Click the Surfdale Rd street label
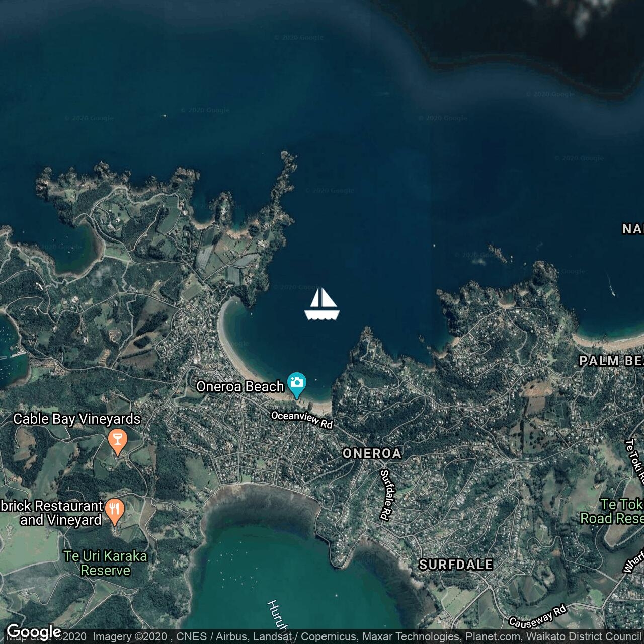Viewport: 644px width, 644px height. 385,495
